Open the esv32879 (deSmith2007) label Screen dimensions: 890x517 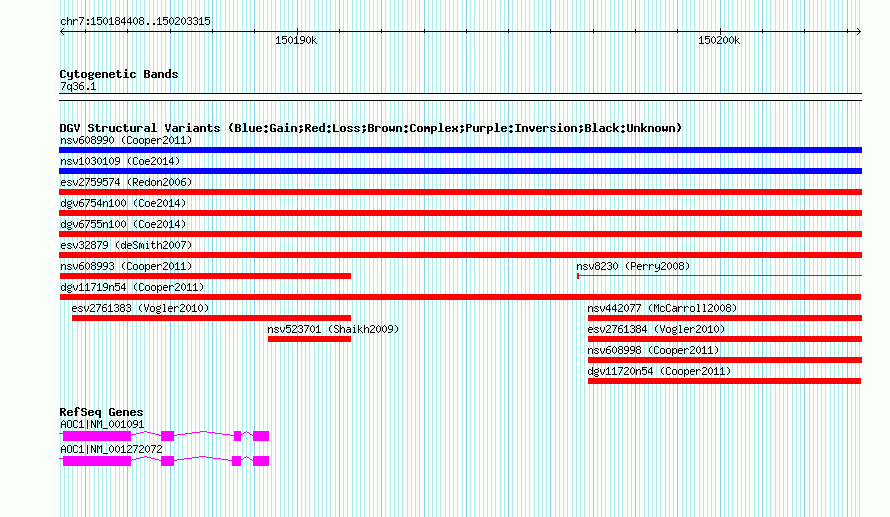[126, 245]
